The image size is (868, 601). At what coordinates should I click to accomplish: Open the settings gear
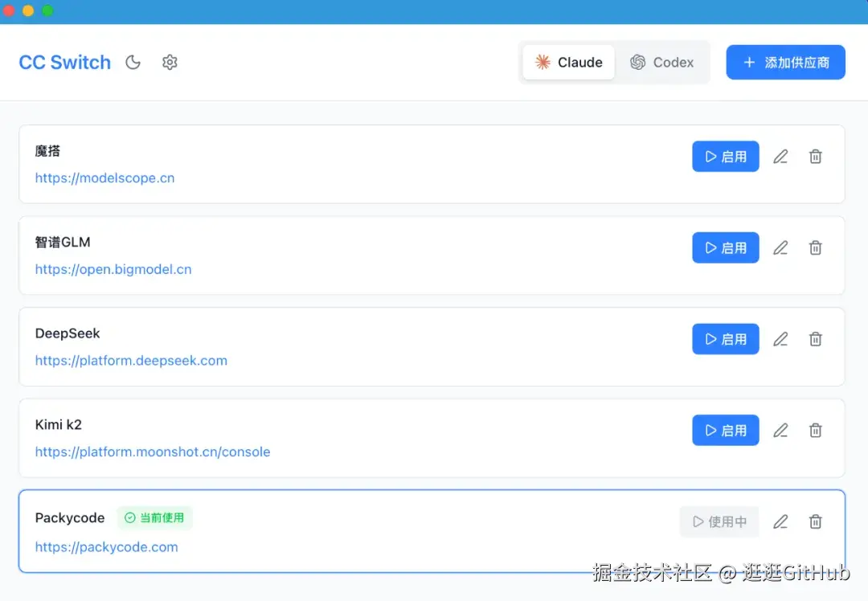coord(170,62)
